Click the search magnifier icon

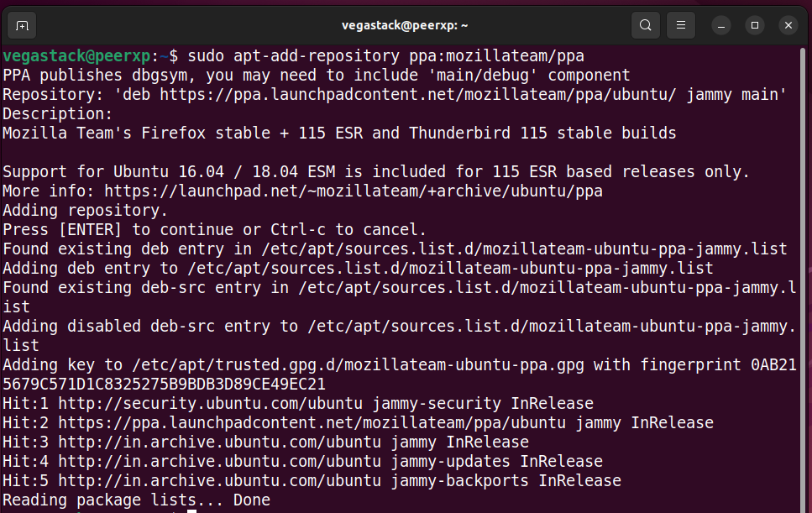(645, 25)
